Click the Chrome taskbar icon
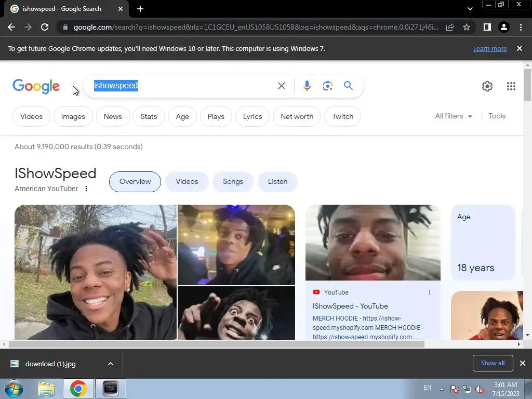 pyautogui.click(x=78, y=389)
